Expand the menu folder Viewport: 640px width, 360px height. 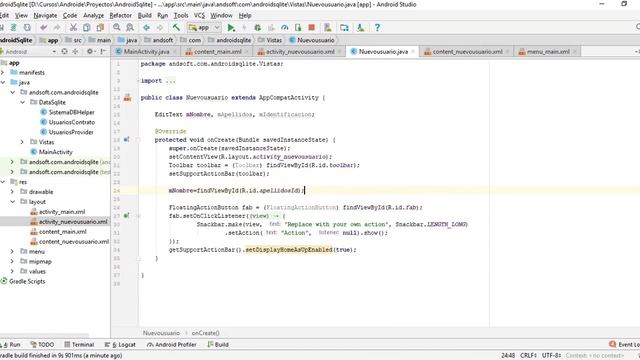pos(12,251)
